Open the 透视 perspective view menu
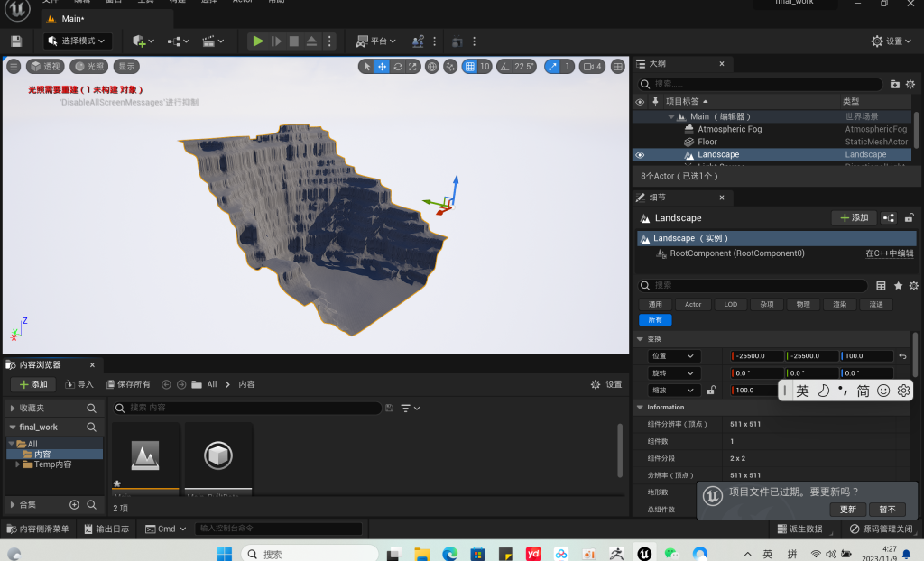Image resolution: width=924 pixels, height=561 pixels. (45, 67)
